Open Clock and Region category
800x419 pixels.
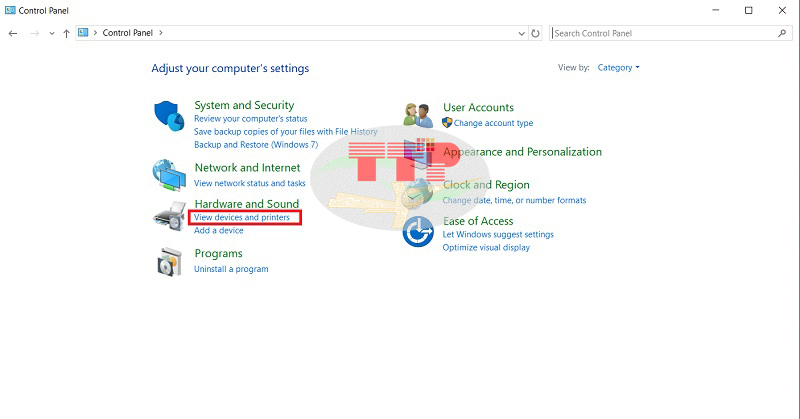pos(486,185)
